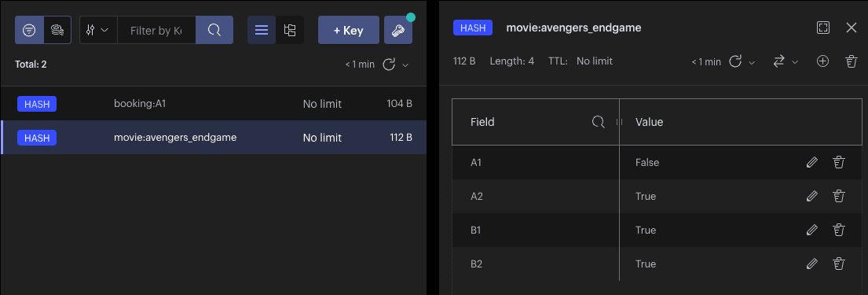Focus the Filter by Key input
The width and height of the screenshot is (868, 295).
pyautogui.click(x=156, y=30)
